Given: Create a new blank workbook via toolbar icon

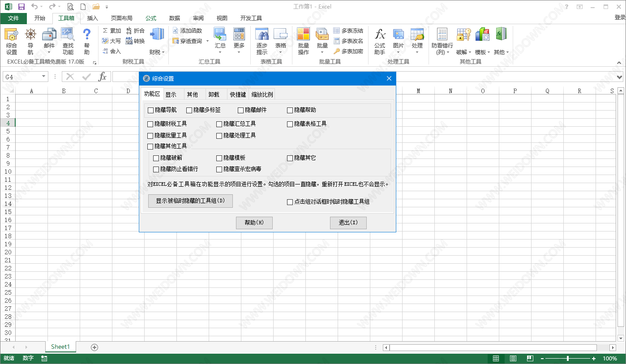Looking at the screenshot, I should click(x=83, y=7).
